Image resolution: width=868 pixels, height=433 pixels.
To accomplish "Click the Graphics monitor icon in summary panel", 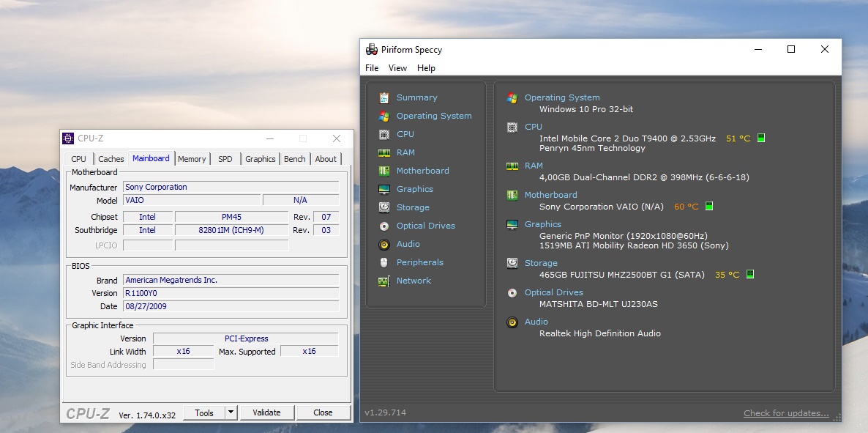I will (512, 224).
